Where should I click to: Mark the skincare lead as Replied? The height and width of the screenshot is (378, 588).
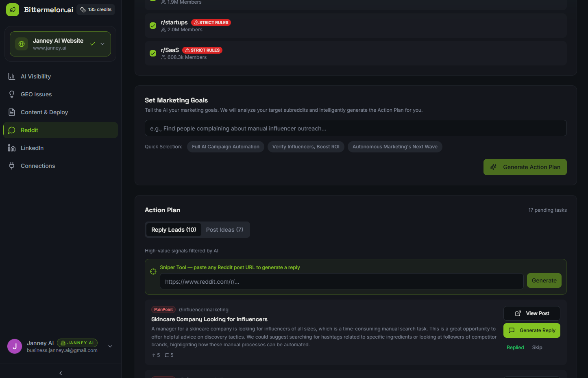pyautogui.click(x=515, y=348)
